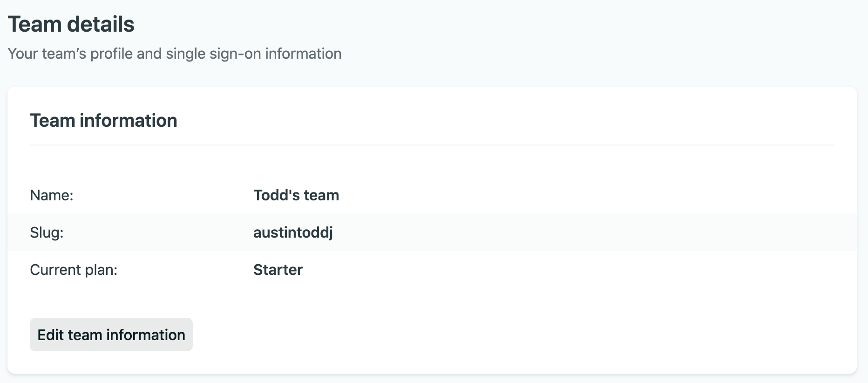Screen dimensions: 868x383
Task: Click the Team details page heading
Action: coord(71,24)
